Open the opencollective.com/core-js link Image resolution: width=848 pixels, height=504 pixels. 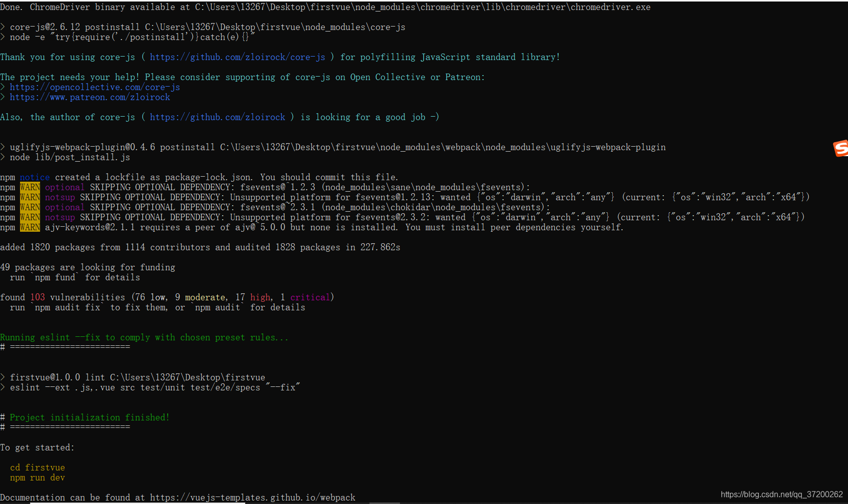(95, 87)
